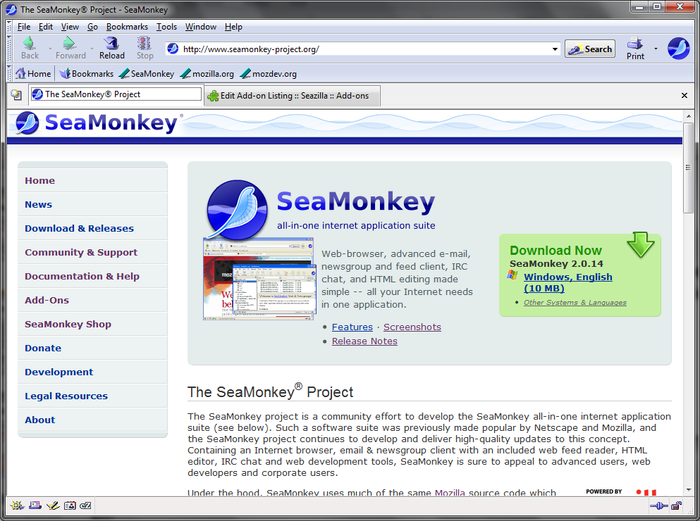Switch to The SeaMonkey Project tab
Image resolution: width=700 pixels, height=521 pixels.
coord(116,94)
